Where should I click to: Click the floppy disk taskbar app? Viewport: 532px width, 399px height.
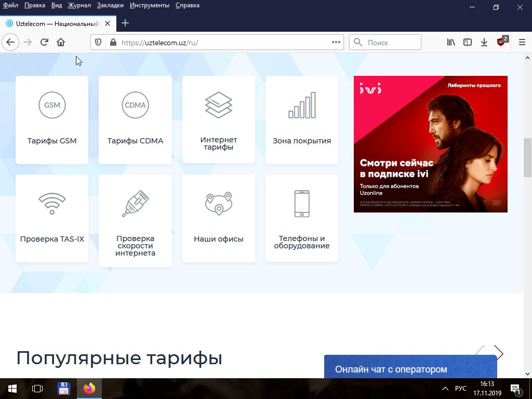point(63,389)
